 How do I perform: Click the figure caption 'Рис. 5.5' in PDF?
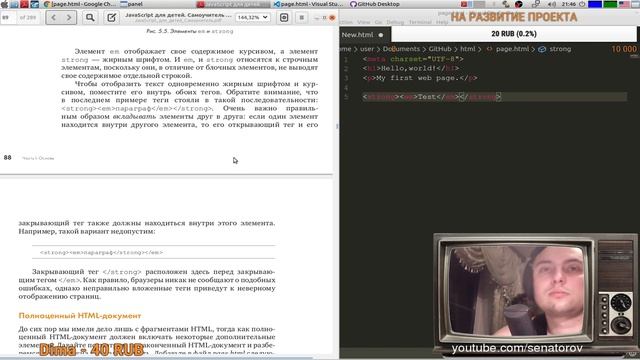tap(190, 31)
